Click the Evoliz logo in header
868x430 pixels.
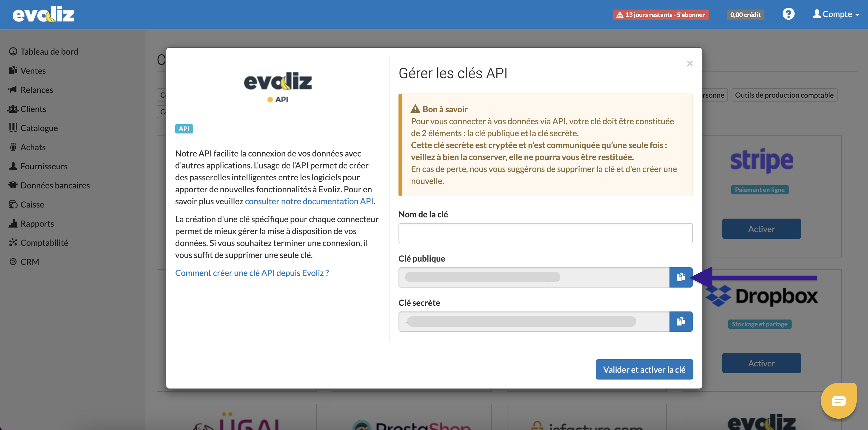click(x=44, y=15)
